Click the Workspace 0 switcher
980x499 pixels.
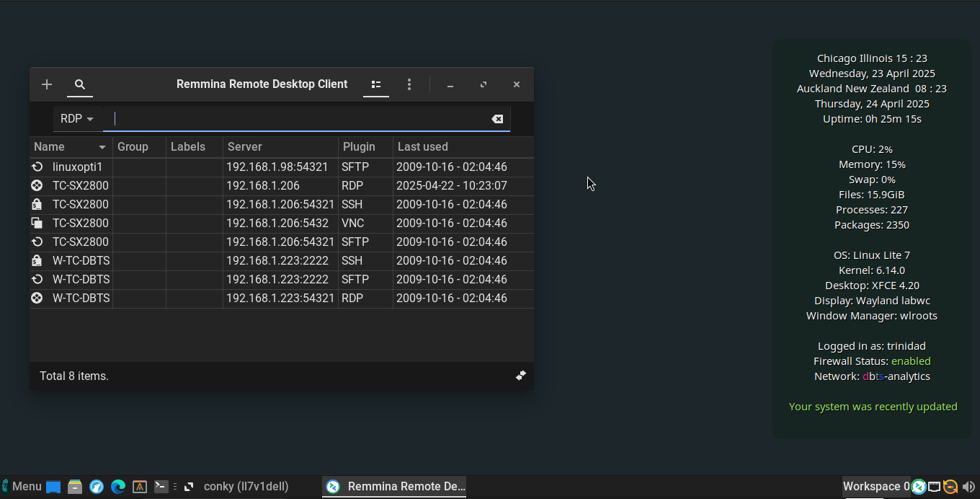point(876,487)
